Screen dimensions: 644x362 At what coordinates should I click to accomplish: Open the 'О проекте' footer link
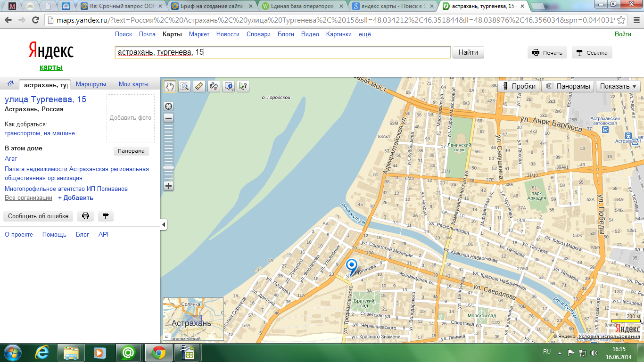(x=19, y=234)
